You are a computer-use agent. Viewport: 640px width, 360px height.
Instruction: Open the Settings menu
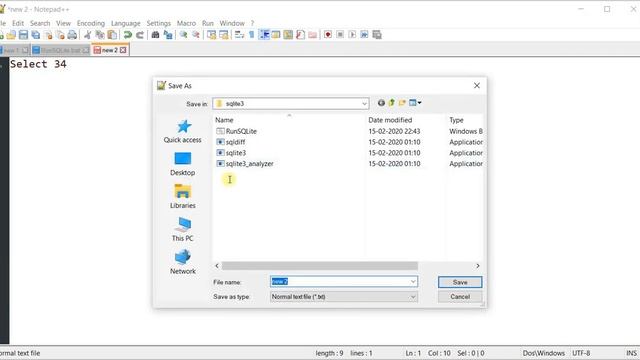click(158, 23)
